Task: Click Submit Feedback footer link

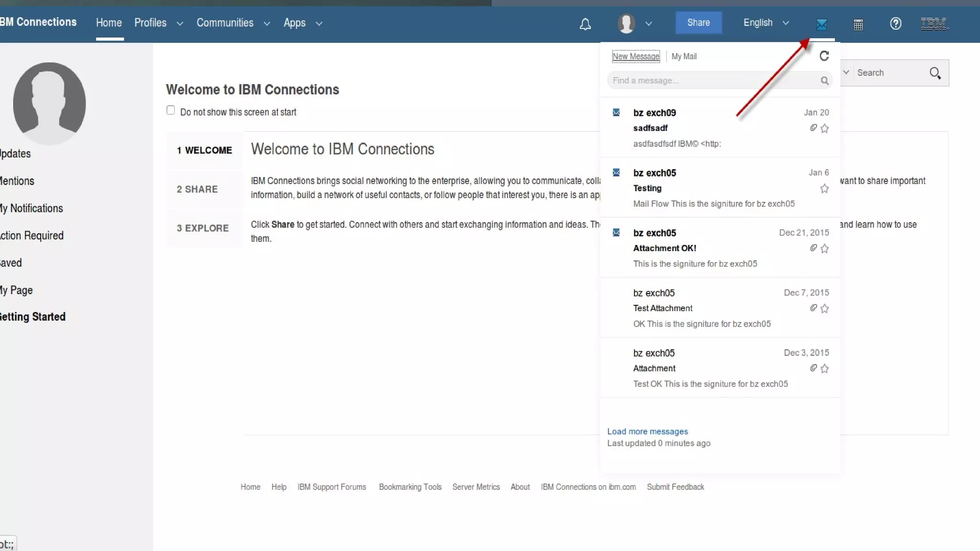Action: coord(676,487)
